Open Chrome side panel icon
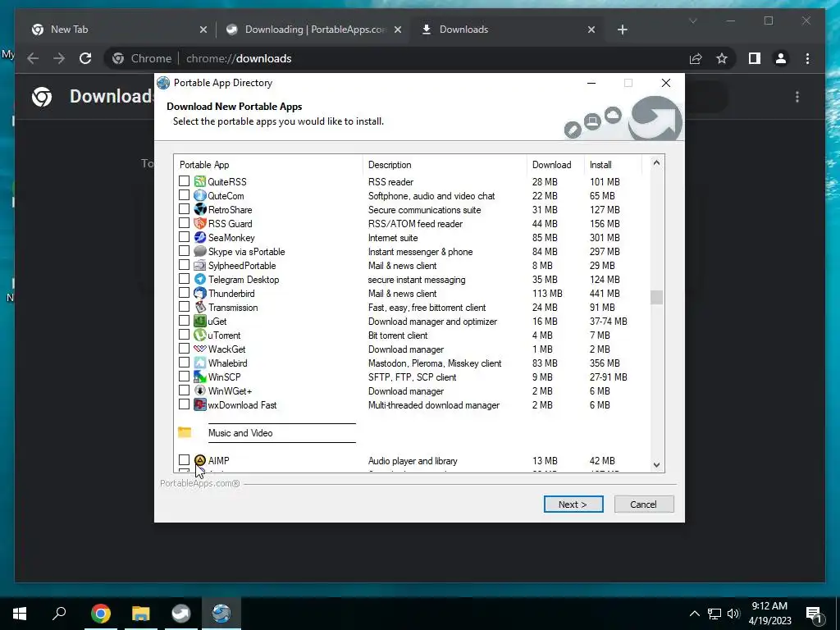 (x=755, y=58)
